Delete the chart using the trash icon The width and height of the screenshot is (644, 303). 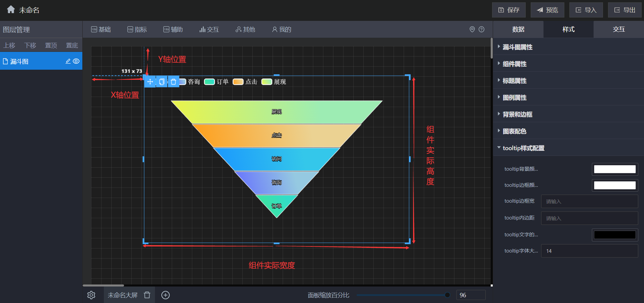(173, 81)
